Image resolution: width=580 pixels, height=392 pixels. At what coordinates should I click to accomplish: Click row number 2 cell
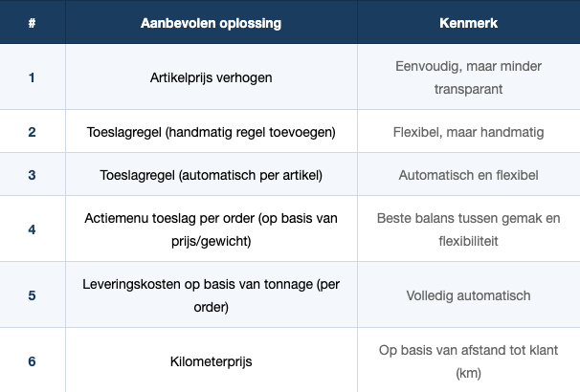(x=33, y=131)
